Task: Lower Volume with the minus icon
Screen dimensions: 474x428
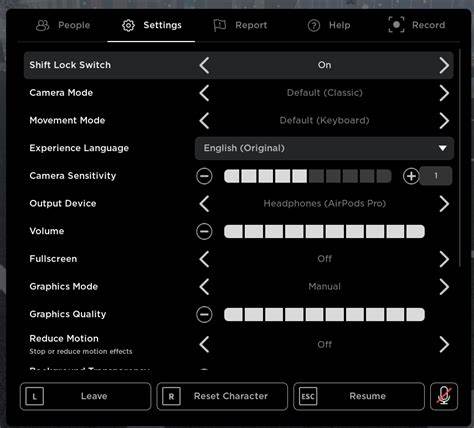Action: [x=204, y=231]
